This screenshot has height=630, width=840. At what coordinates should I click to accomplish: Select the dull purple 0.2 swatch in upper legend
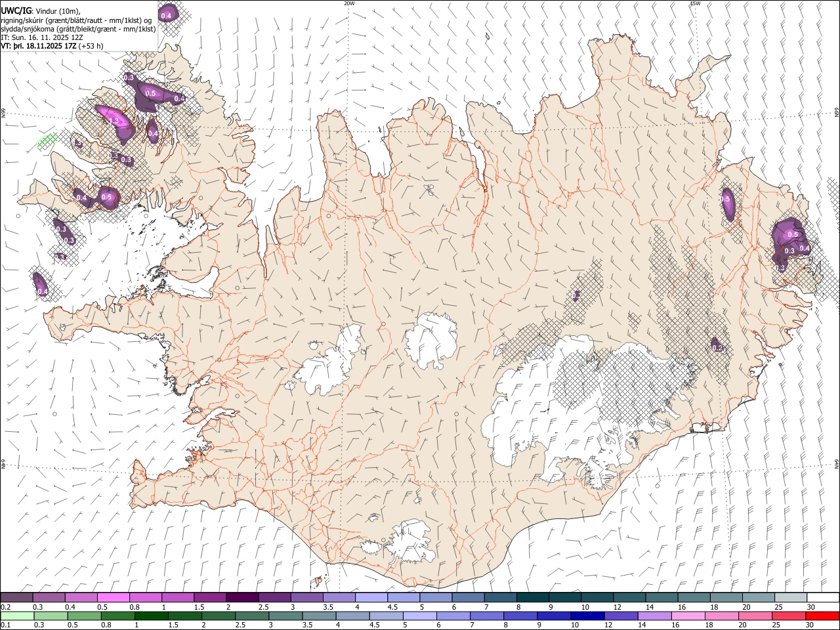16,597
